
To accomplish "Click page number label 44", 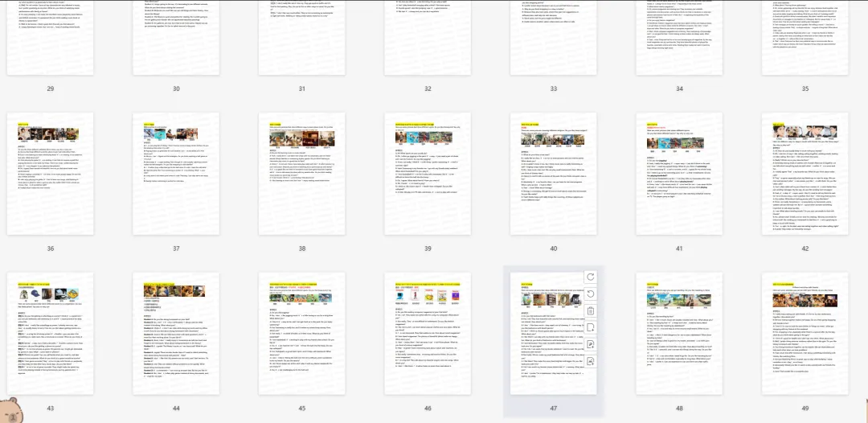I will [x=176, y=408].
